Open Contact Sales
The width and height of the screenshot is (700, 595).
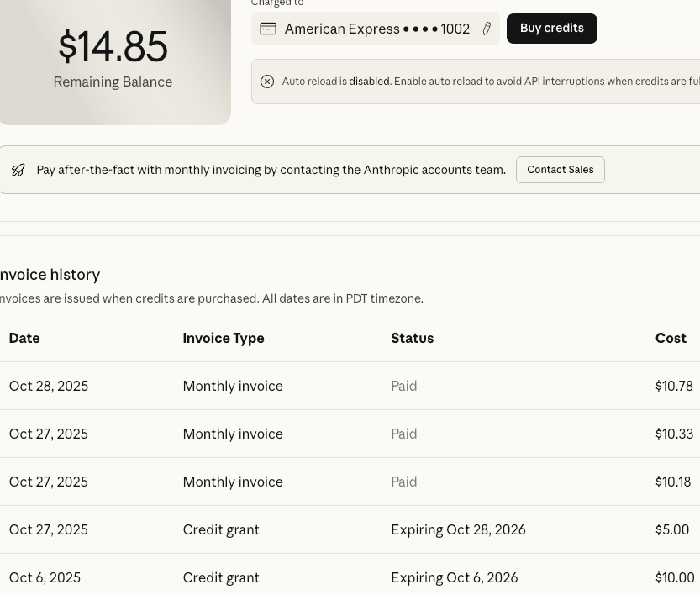(560, 170)
